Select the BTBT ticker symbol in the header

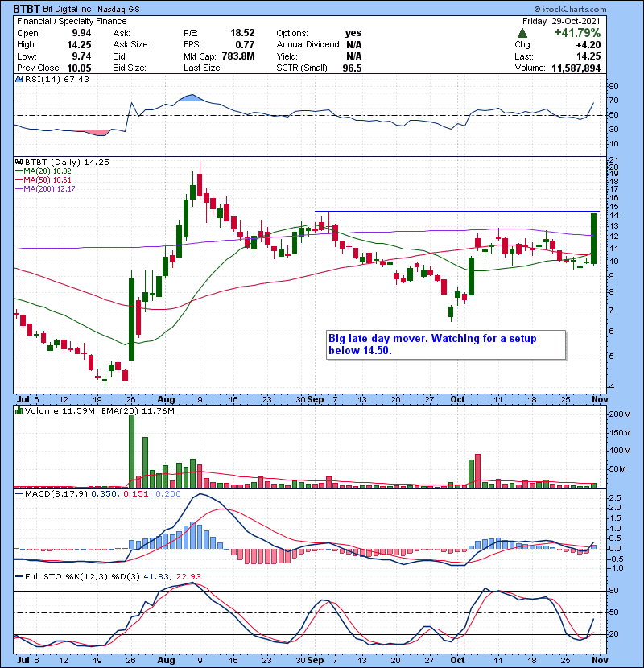click(x=27, y=9)
